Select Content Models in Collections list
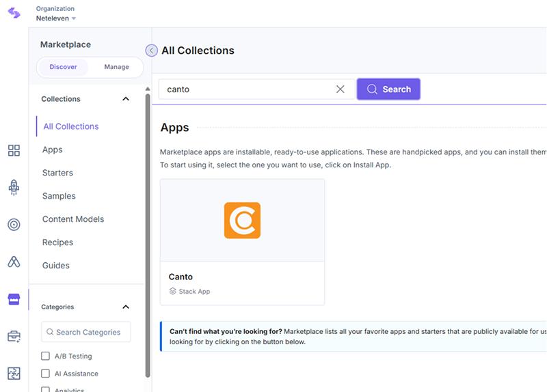The image size is (547, 392). tap(73, 219)
